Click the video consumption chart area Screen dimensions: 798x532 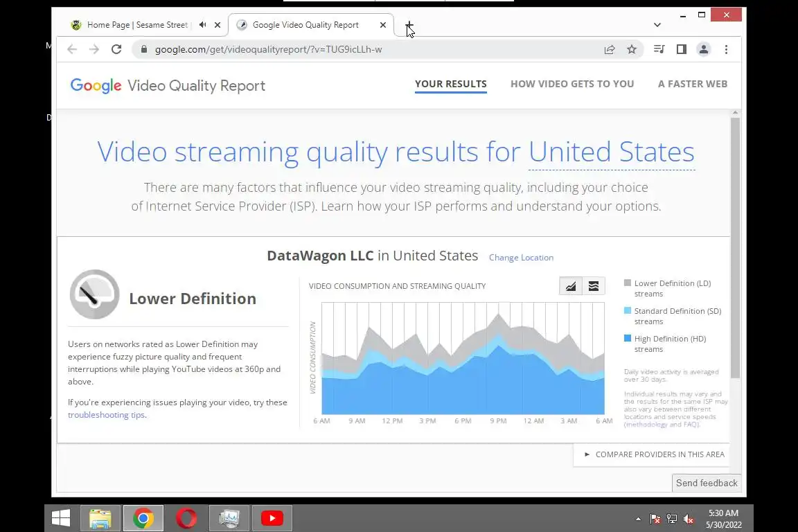point(463,358)
